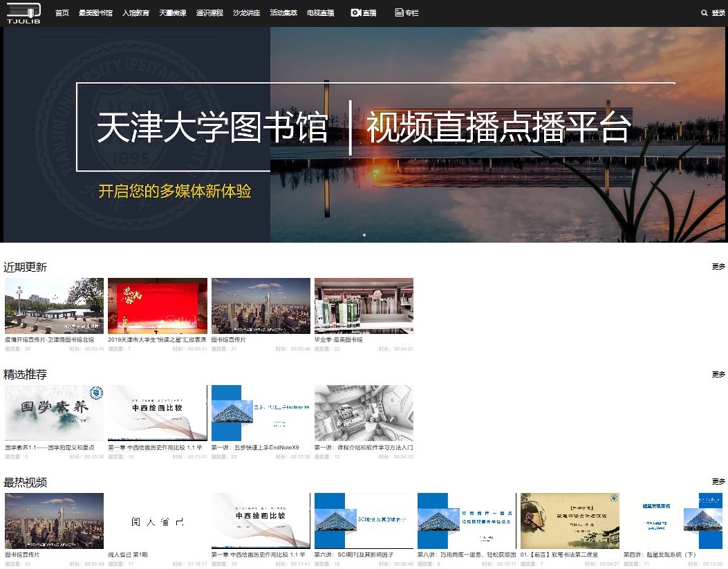
Task: Show 更多 videos in 精选推荐
Action: (718, 375)
